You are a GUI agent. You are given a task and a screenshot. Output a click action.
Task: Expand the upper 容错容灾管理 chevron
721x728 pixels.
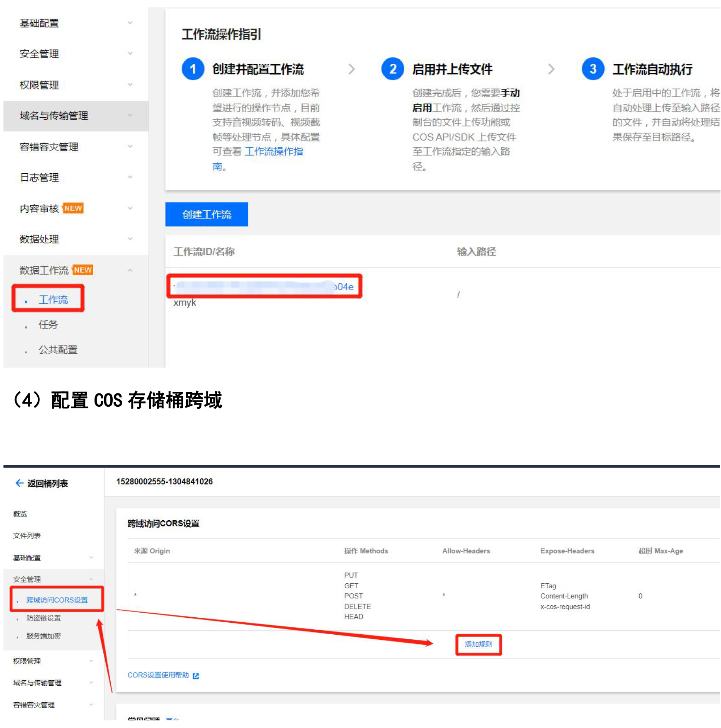130,147
